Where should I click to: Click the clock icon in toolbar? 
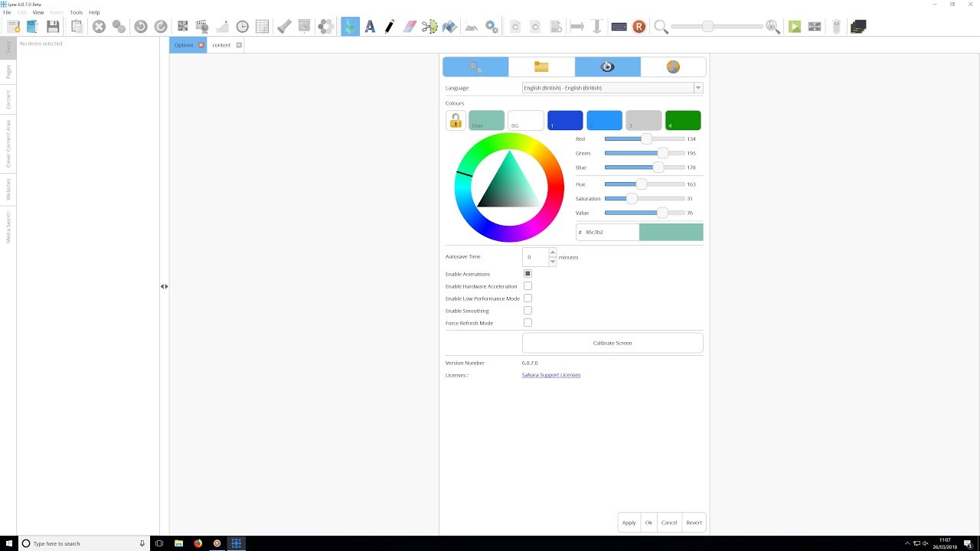pyautogui.click(x=242, y=27)
